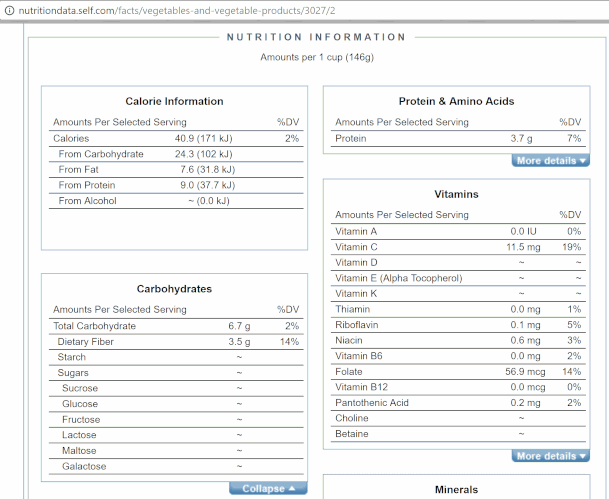
Task: Click the Nutrition Information title
Action: (x=316, y=37)
